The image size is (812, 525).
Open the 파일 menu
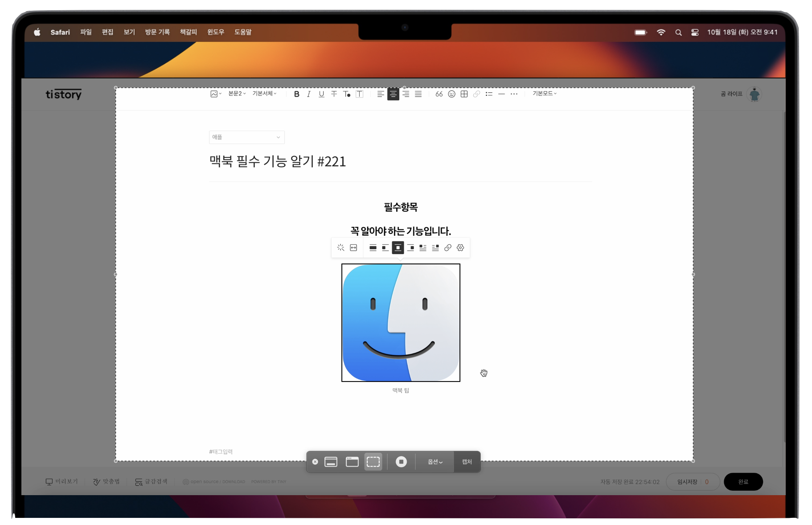pyautogui.click(x=86, y=32)
